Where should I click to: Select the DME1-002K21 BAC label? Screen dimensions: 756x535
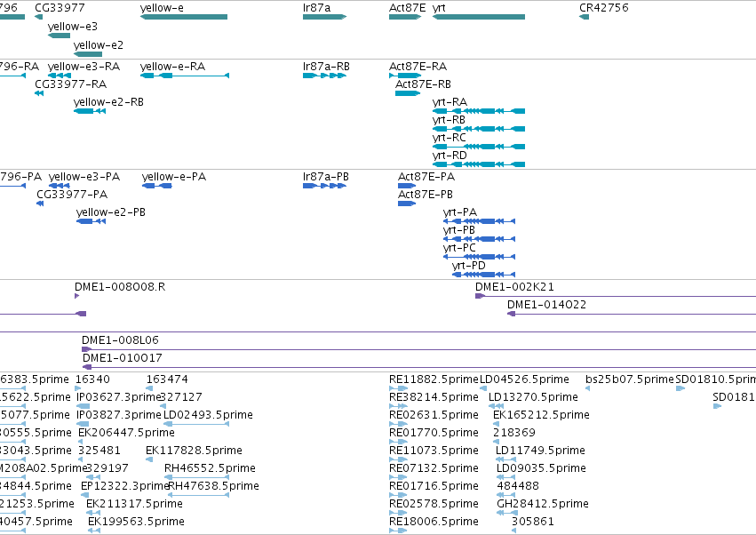click(x=514, y=287)
